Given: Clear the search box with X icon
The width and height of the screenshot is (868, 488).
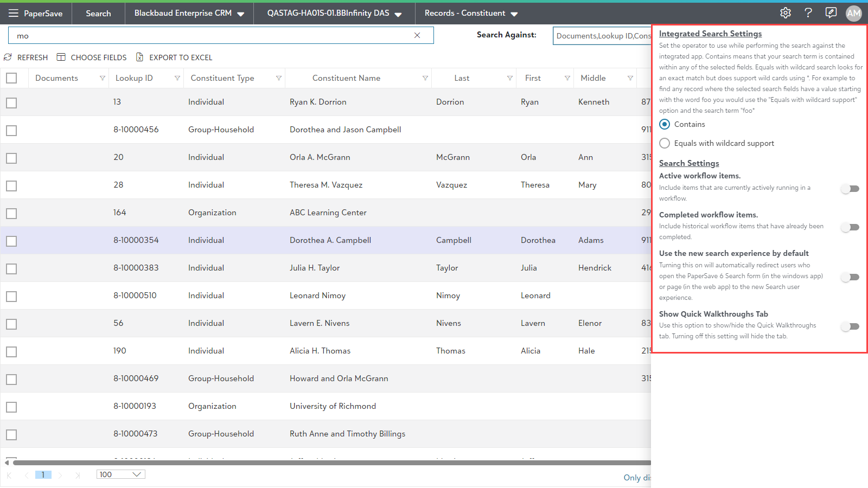Looking at the screenshot, I should tap(417, 35).
